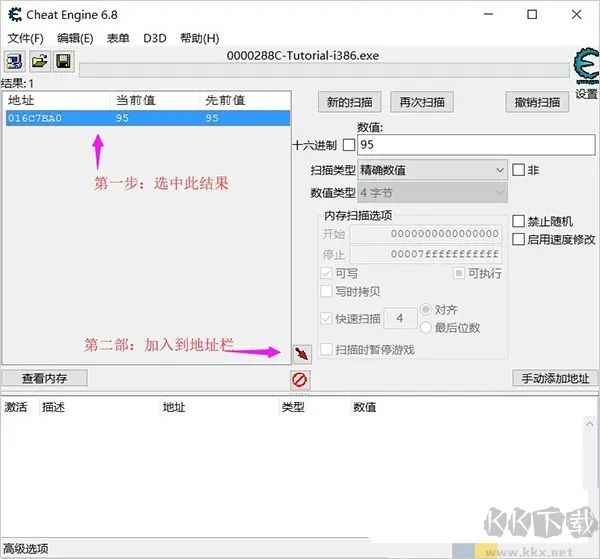Image resolution: width=600 pixels, height=559 pixels.
Task: Click the red circle clear list icon
Action: click(299, 379)
